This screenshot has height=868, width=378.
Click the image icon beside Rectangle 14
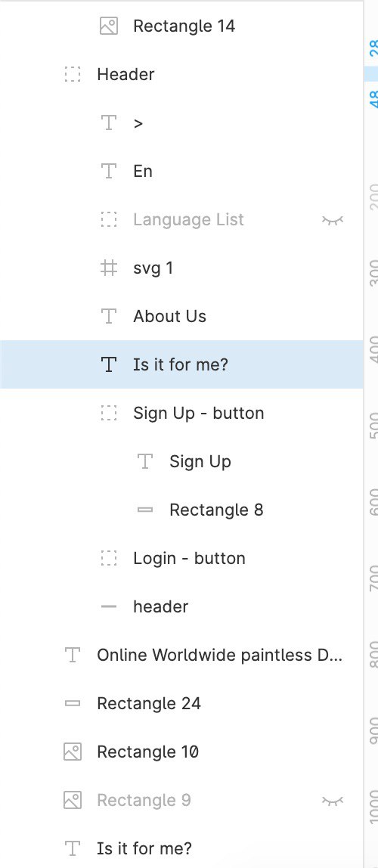point(108,26)
